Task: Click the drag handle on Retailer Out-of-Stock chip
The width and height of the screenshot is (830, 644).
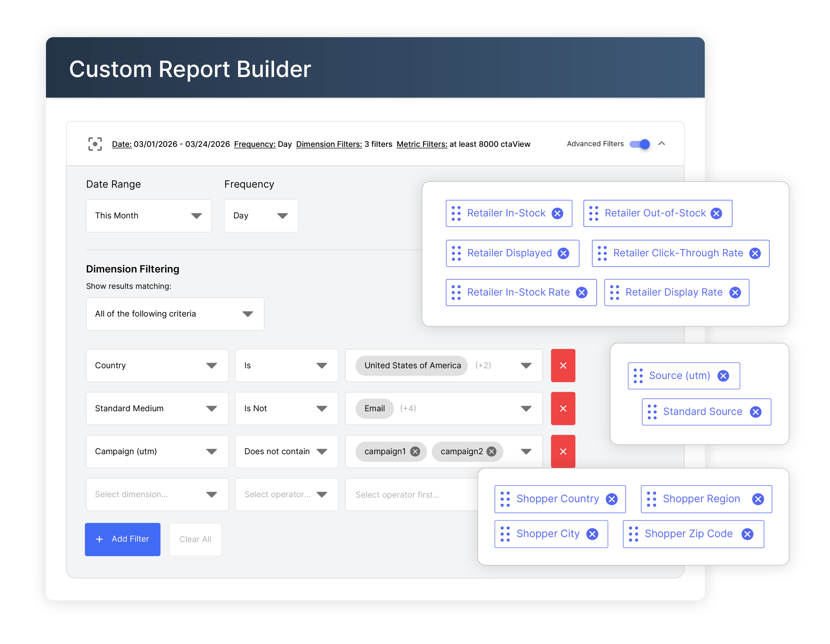Action: point(593,213)
